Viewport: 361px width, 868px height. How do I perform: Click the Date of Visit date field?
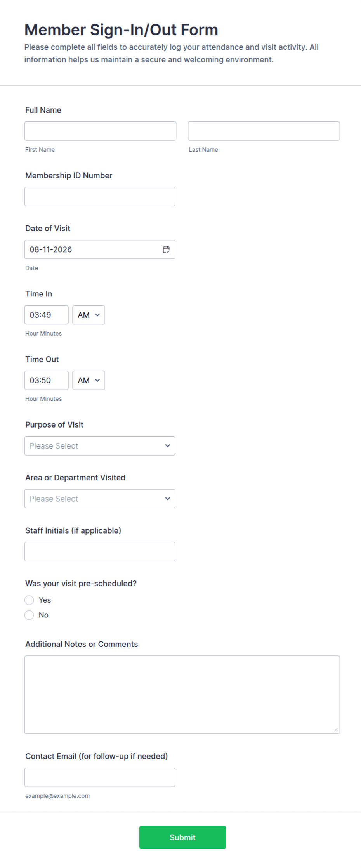click(x=100, y=249)
